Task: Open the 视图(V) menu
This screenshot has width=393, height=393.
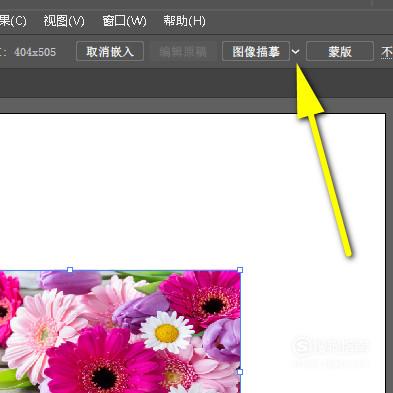Action: coord(64,21)
